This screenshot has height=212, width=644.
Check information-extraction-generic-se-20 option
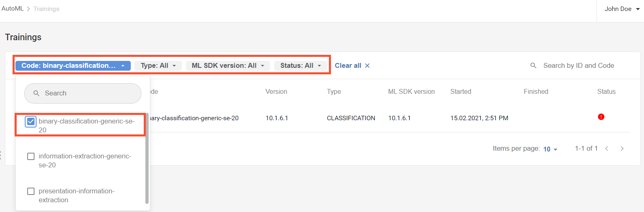(31, 156)
